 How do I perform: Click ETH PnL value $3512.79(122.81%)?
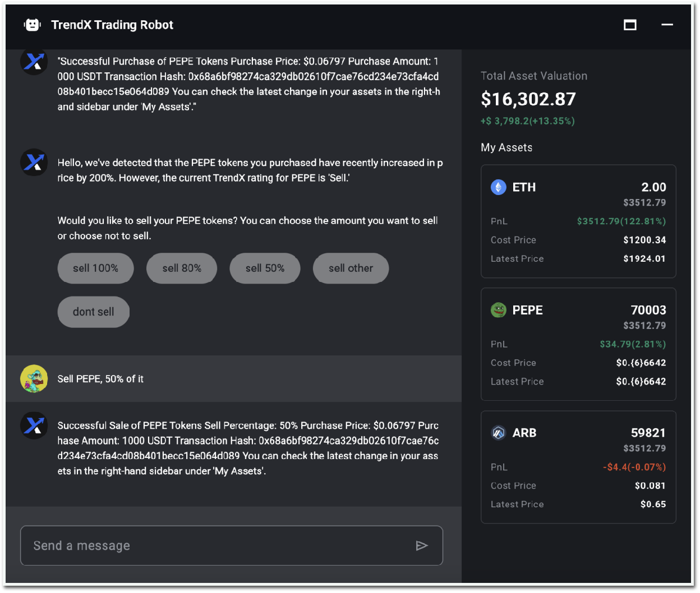coord(621,221)
